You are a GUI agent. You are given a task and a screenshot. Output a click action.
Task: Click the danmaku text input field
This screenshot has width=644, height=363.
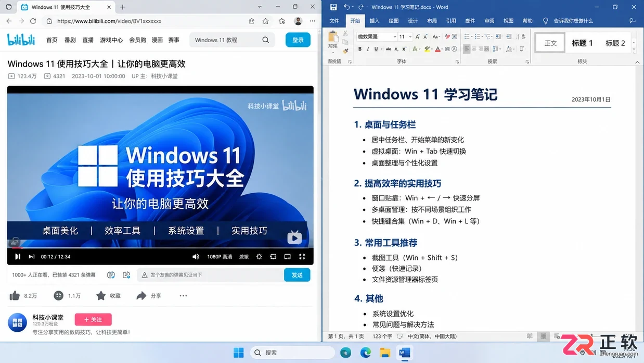(211, 275)
